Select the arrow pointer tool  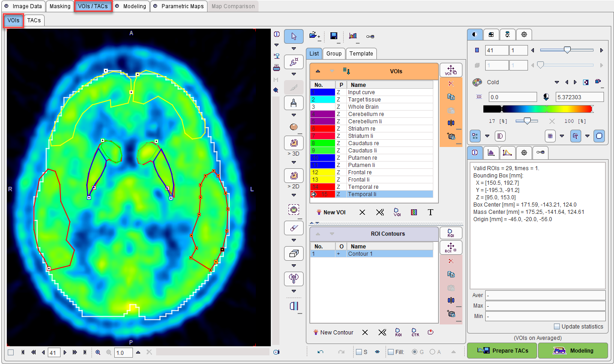tap(294, 36)
